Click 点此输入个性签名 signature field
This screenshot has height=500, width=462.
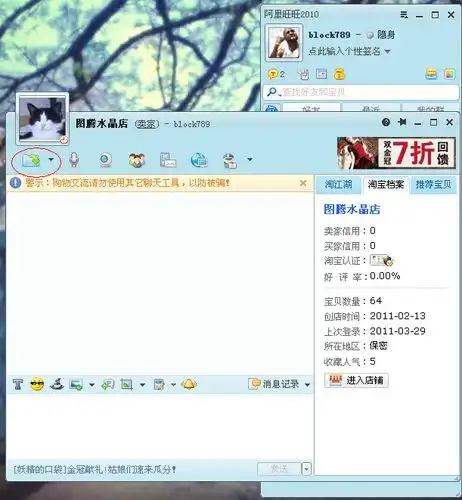[344, 51]
